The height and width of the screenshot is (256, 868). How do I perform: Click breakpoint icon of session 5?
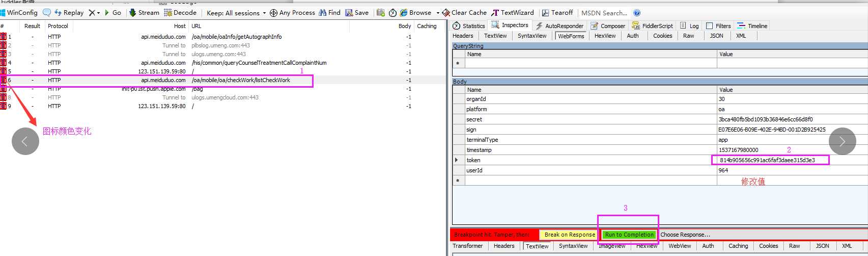(x=3, y=71)
